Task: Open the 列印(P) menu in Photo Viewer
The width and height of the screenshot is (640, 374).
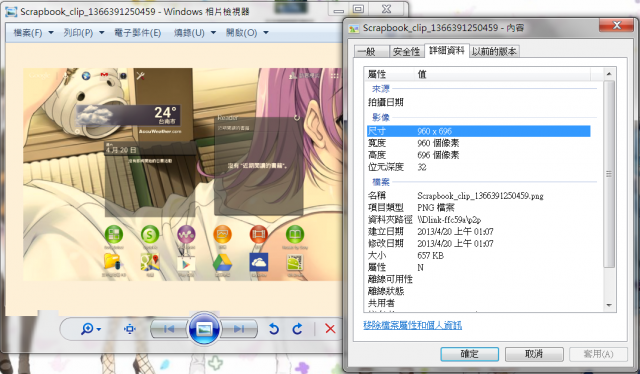Action: pos(78,33)
